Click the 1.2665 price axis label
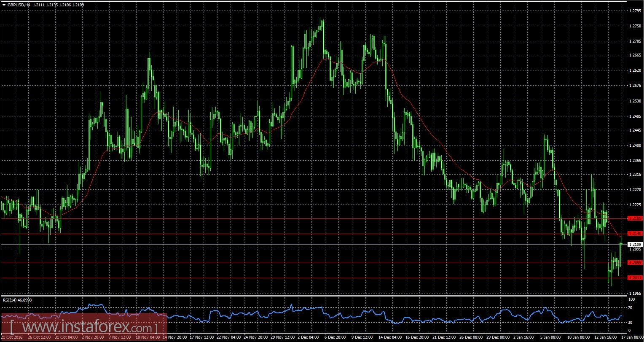The image size is (644, 342). coord(635,55)
